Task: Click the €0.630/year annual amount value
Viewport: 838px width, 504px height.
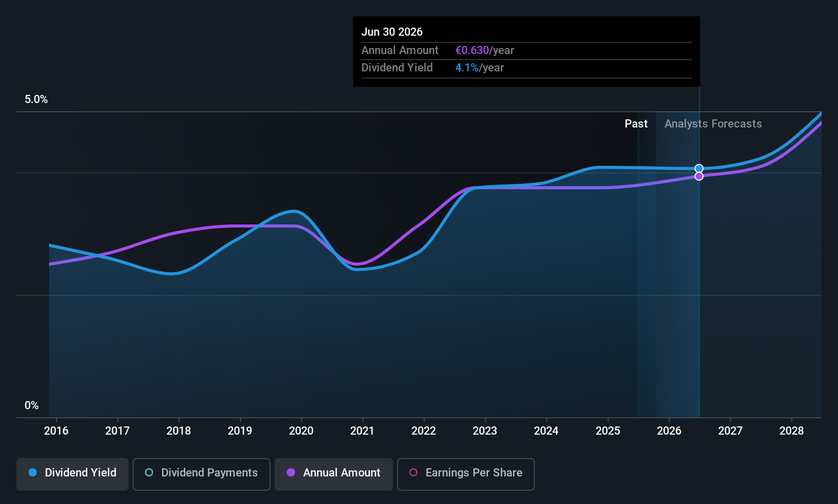Action: click(485, 51)
